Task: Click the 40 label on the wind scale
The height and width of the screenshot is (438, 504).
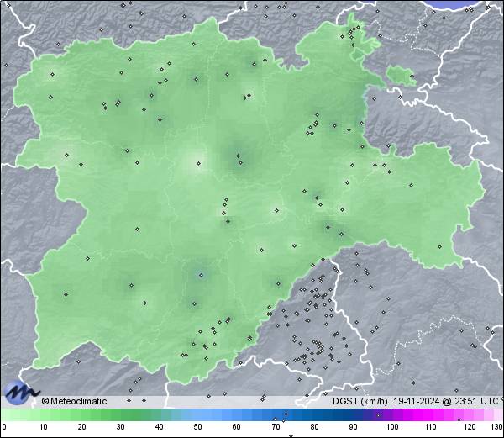Action: pyautogui.click(x=159, y=427)
